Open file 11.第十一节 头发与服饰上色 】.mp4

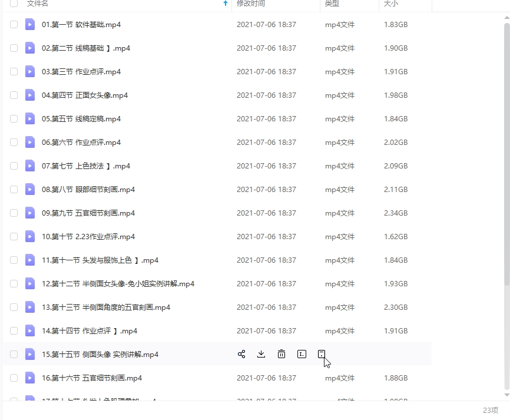point(100,260)
